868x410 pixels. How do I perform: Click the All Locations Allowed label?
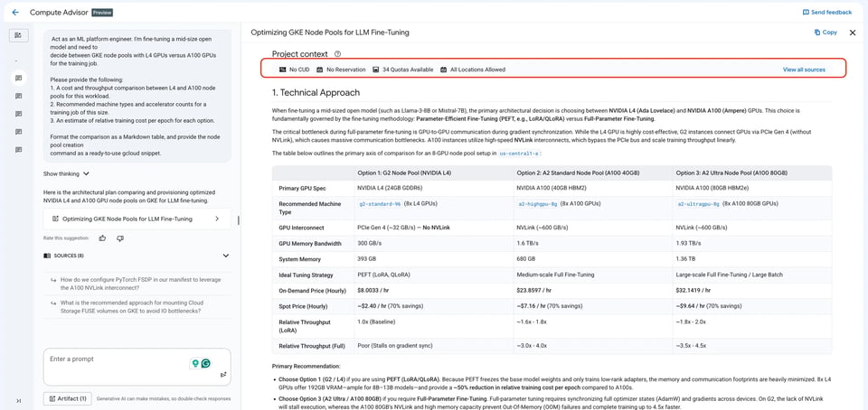click(477, 70)
